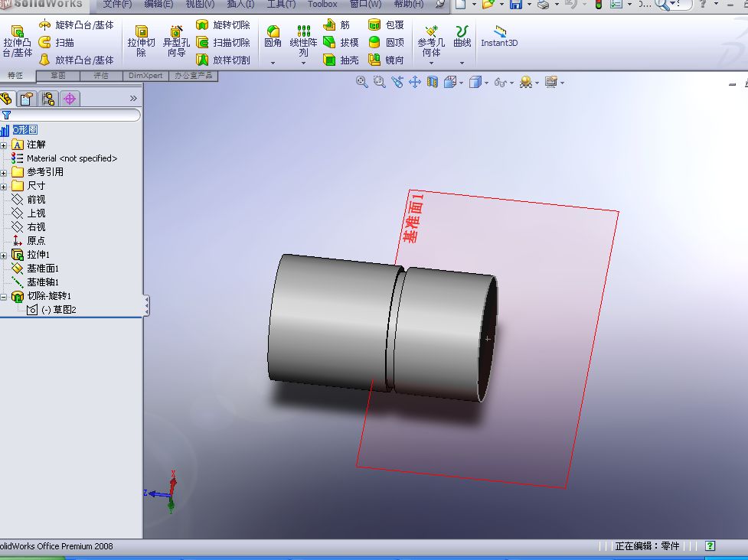This screenshot has width=748, height=560.
Task: Select Material <not specified> in tree
Action: (64, 158)
